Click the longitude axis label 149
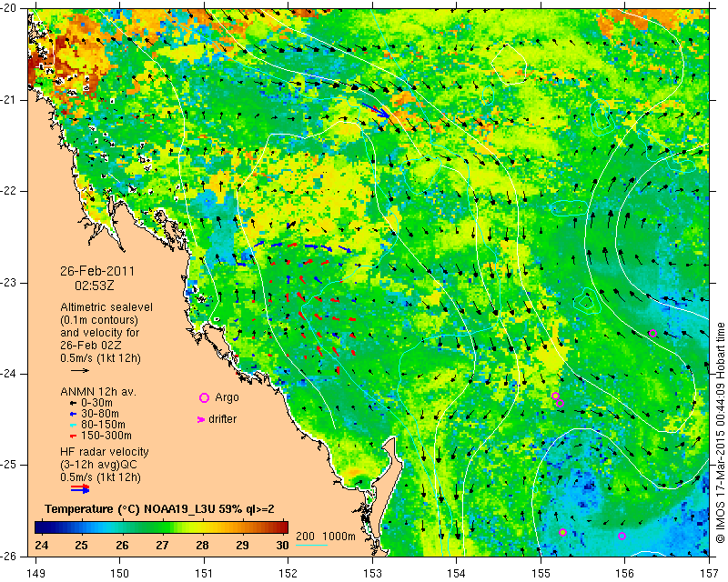The image size is (728, 582). click(35, 574)
